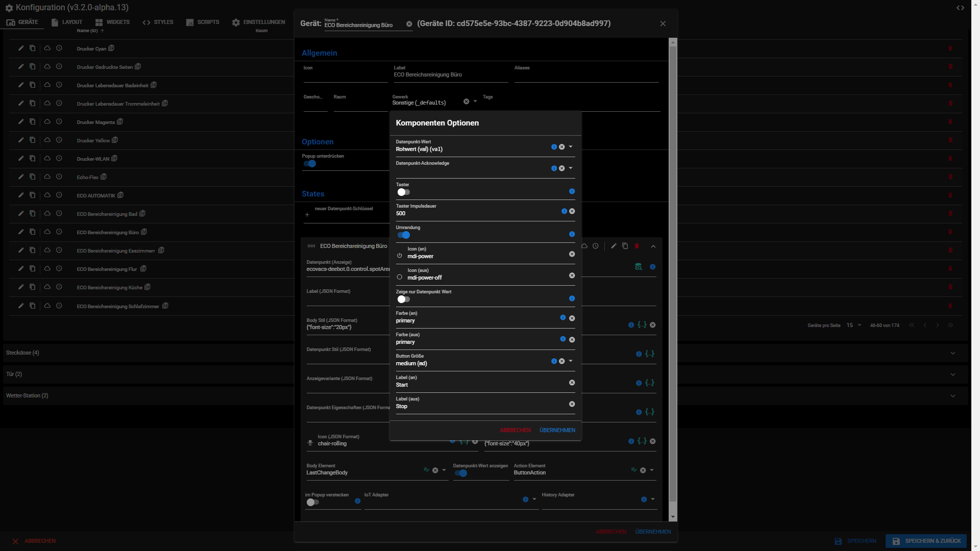Show info for Datenpunkt-Acknowledge option
Viewport: 980px width, 551px height.
554,168
